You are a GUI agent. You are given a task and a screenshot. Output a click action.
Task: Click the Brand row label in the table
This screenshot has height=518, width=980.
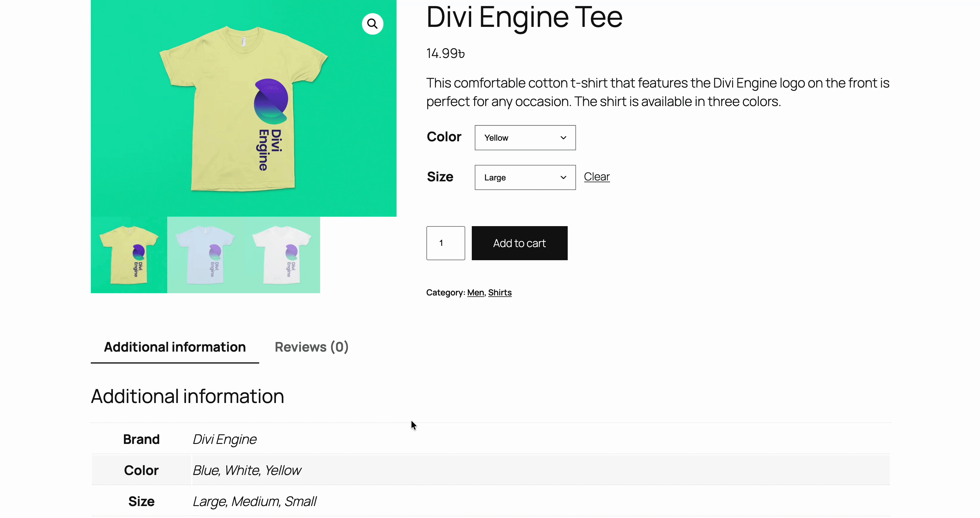point(141,439)
